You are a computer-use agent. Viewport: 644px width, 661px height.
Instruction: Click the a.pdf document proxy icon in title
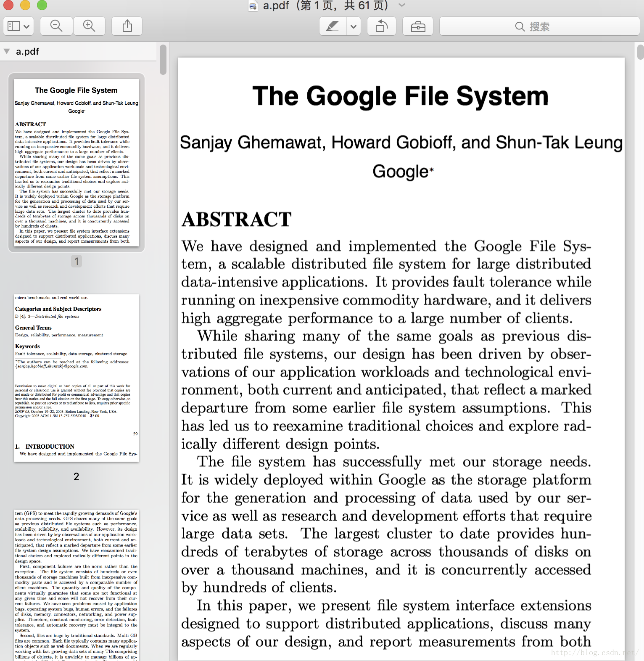(x=253, y=5)
